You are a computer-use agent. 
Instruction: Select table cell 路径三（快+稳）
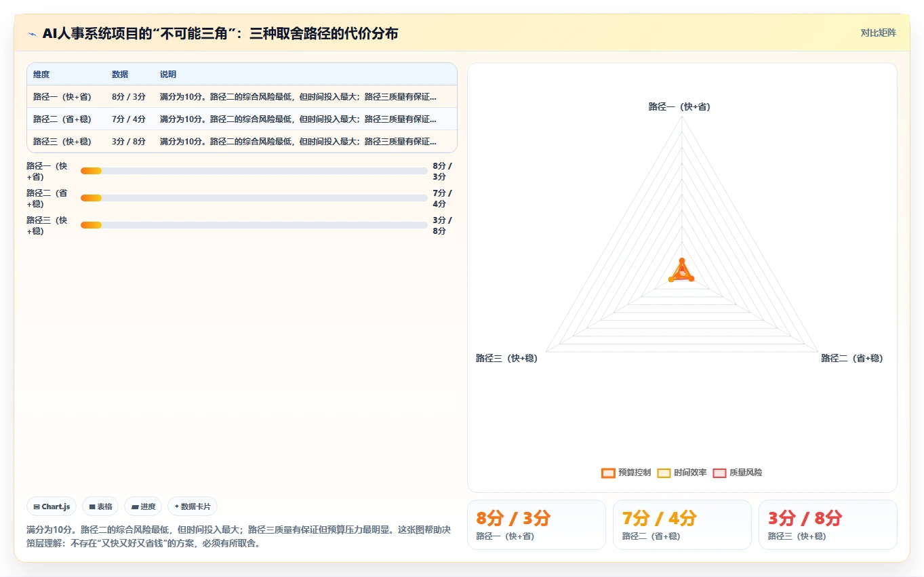pos(62,141)
